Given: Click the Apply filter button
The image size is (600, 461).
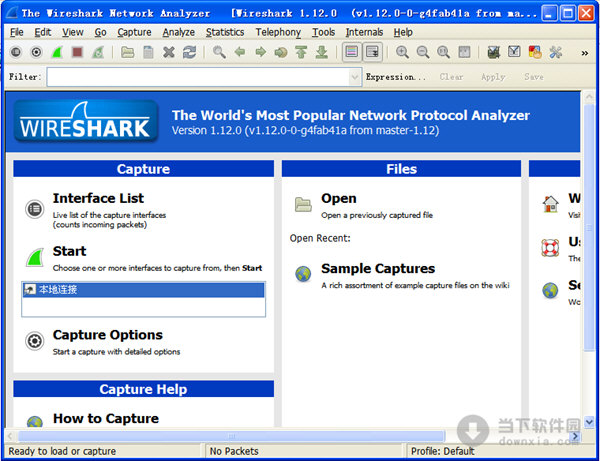Looking at the screenshot, I should point(493,77).
